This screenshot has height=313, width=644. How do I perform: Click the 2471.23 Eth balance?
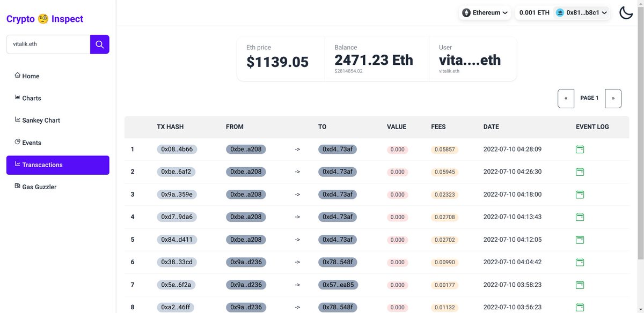click(x=374, y=59)
